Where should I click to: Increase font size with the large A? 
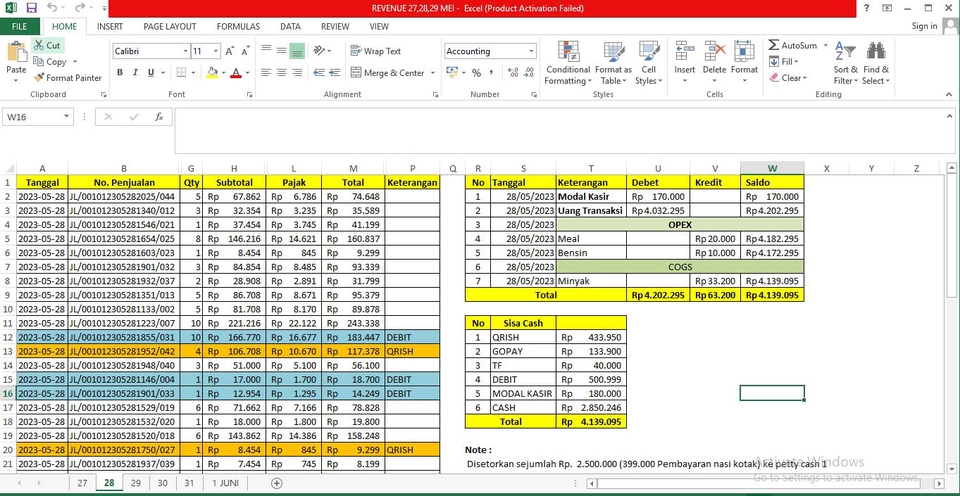point(229,51)
